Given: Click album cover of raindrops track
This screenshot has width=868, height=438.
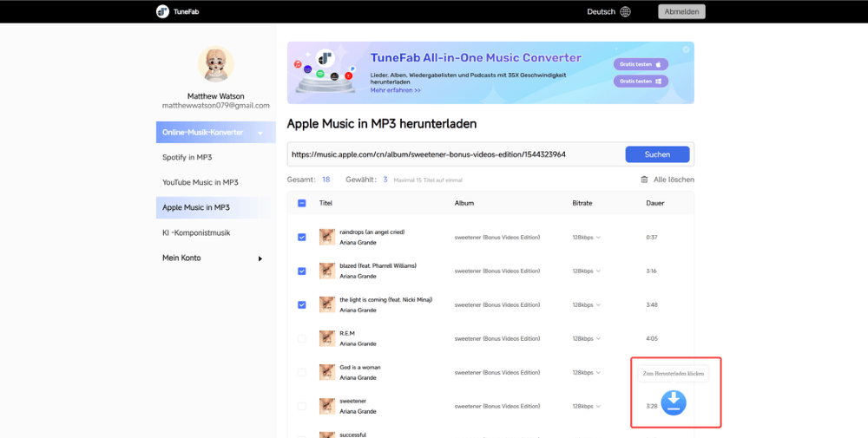Looking at the screenshot, I should 327,238.
